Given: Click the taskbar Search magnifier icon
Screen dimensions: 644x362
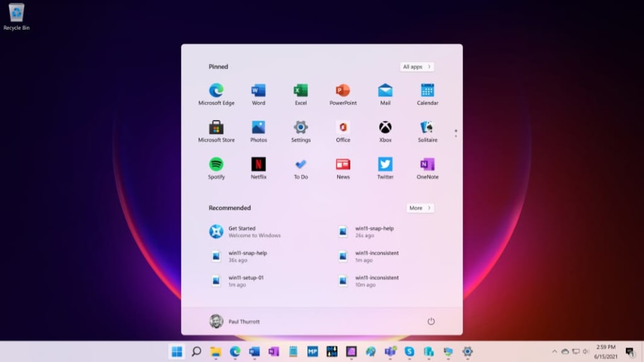Looking at the screenshot, I should coord(196,351).
